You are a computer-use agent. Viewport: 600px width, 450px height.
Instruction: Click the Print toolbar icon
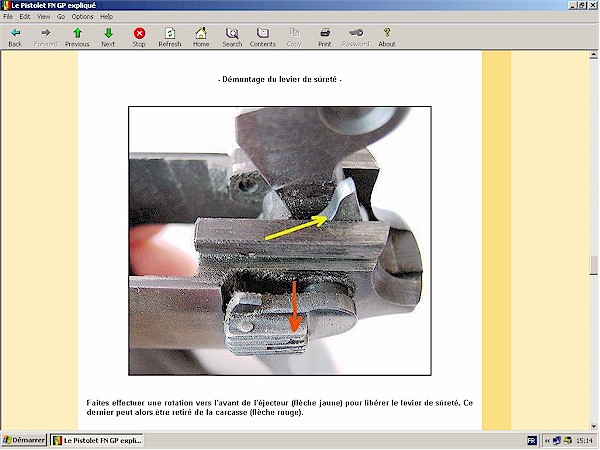[x=325, y=37]
